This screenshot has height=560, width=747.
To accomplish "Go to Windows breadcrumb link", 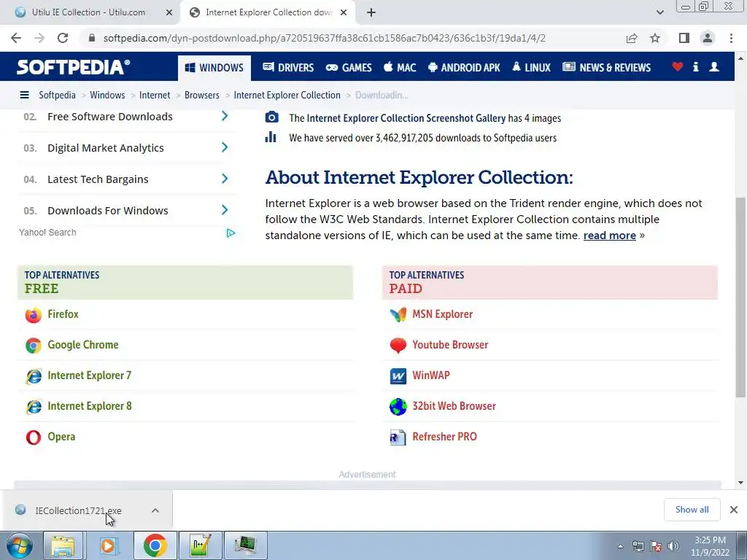I will (x=107, y=96).
